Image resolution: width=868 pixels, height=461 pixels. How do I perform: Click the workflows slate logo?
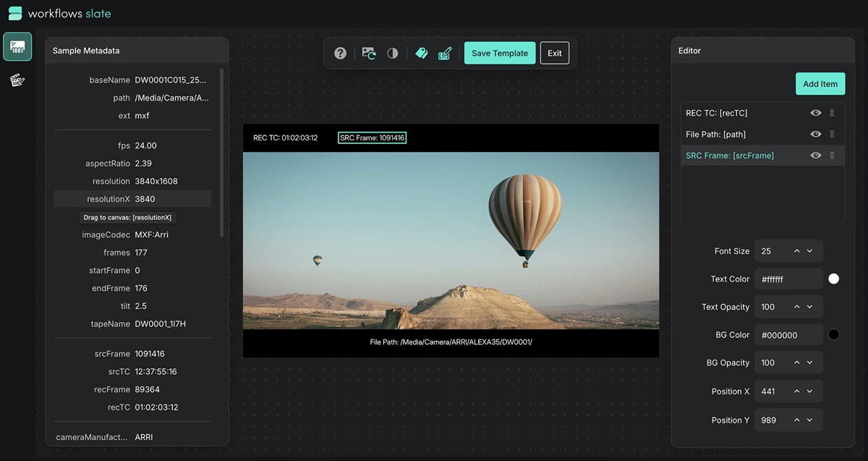click(x=60, y=13)
